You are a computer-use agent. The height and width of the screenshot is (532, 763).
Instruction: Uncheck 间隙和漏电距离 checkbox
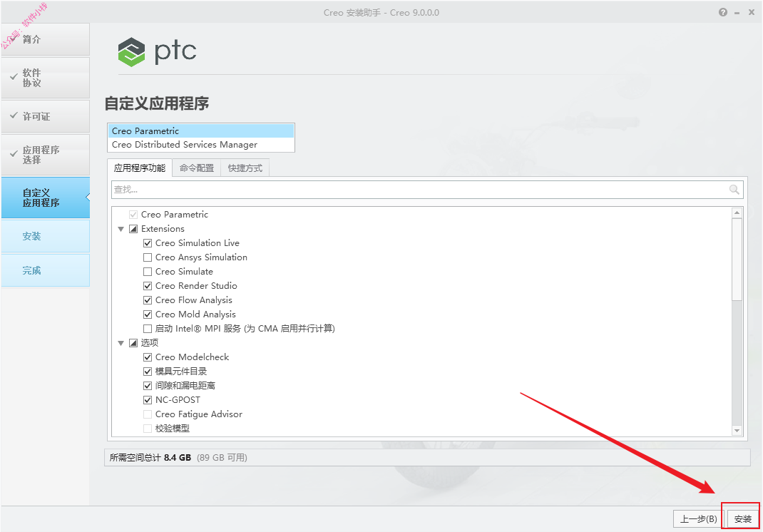148,386
